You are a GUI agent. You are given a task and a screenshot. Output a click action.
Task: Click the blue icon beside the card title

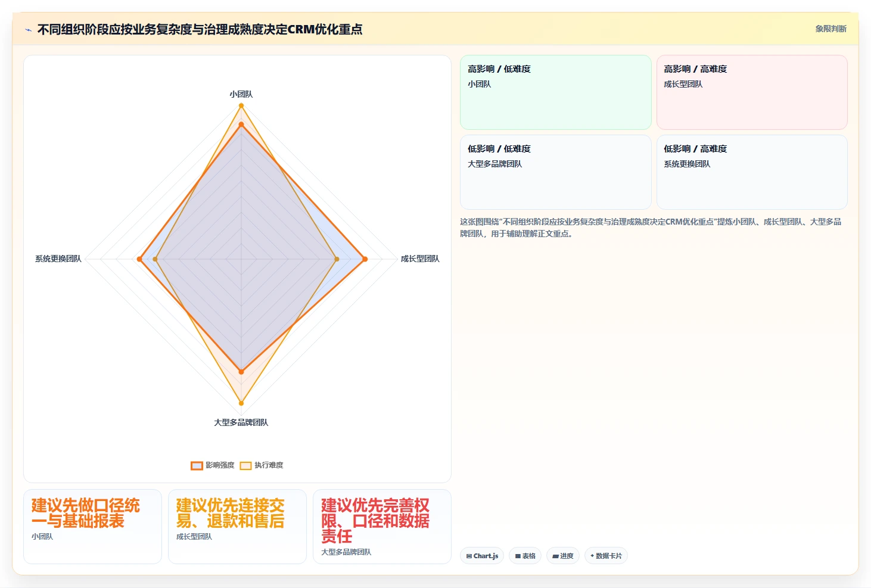(x=28, y=30)
